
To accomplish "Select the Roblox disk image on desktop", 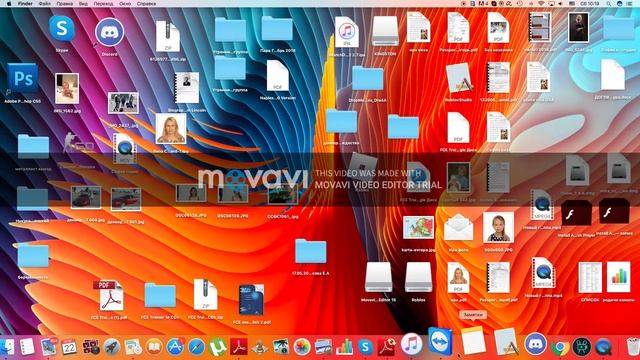I will (x=418, y=278).
